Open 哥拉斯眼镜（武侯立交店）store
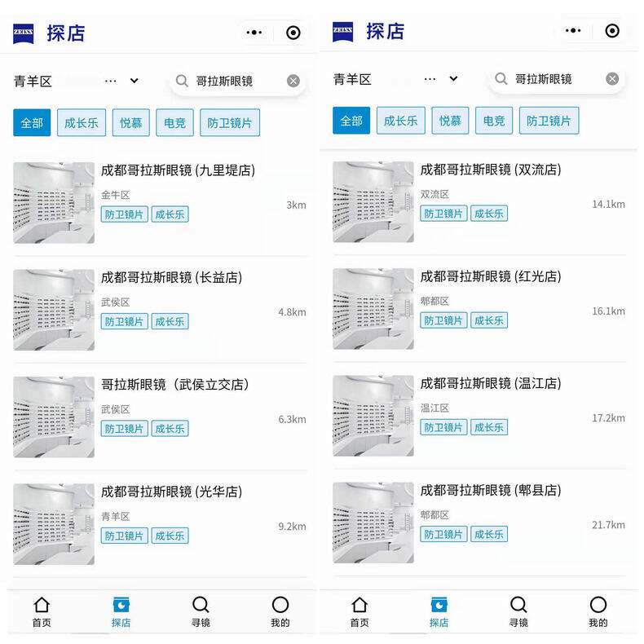 [x=174, y=385]
